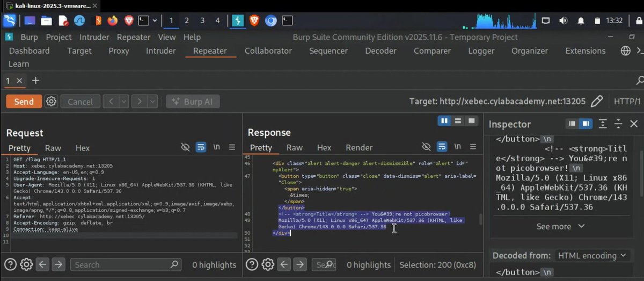The width and height of the screenshot is (644, 281).
Task: Select Request Hex view tab
Action: coord(83,148)
